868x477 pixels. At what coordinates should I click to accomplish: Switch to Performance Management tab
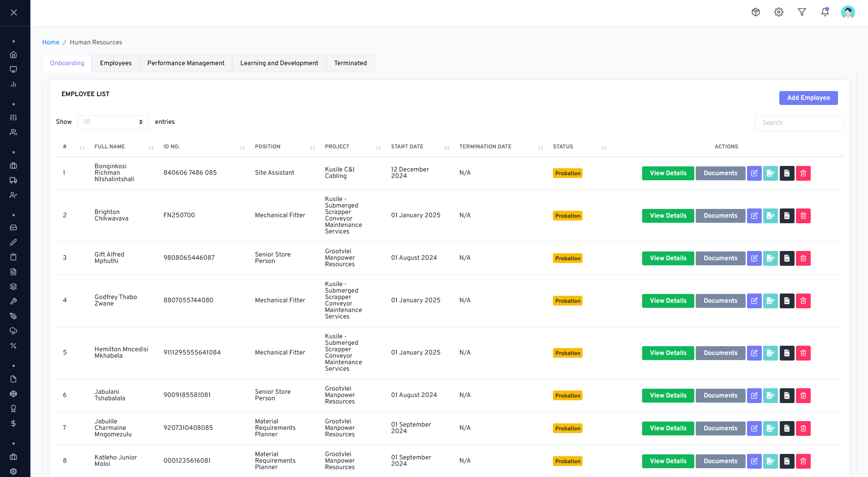[186, 63]
